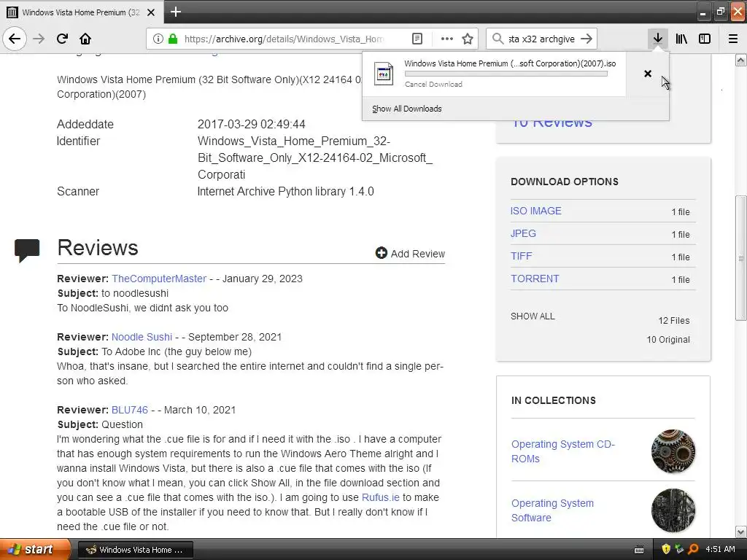This screenshot has height=560, width=747.
Task: Open a new tab with plus button
Action: [176, 12]
